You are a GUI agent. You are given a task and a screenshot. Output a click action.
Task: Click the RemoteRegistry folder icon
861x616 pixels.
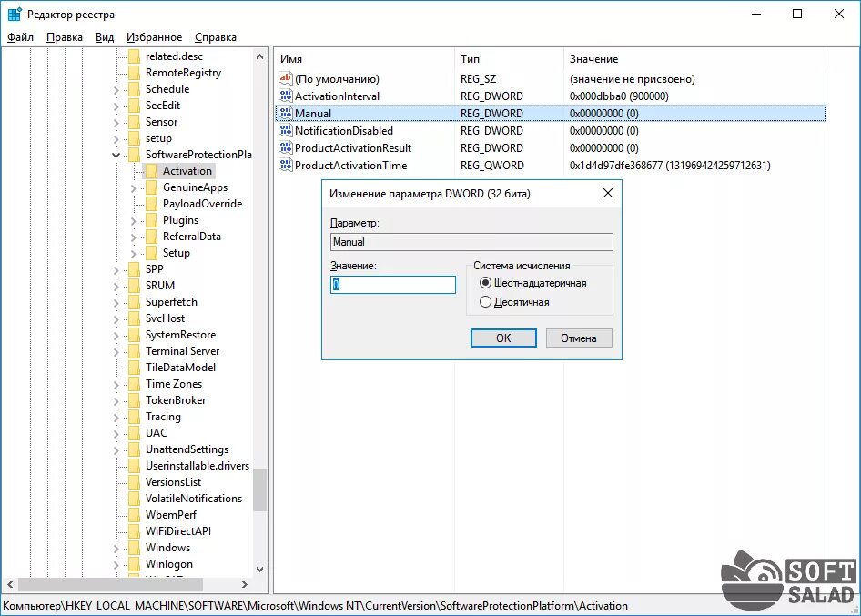pos(134,73)
